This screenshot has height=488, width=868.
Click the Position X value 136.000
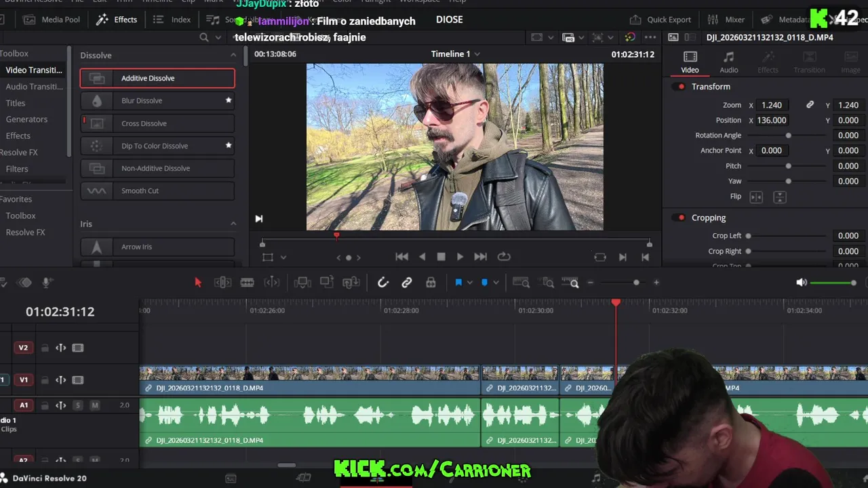coord(772,120)
